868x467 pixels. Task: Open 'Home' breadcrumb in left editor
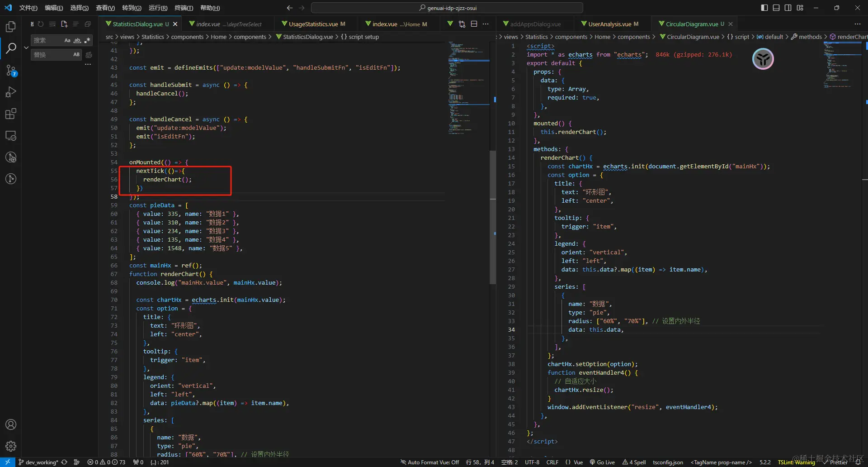click(x=219, y=37)
